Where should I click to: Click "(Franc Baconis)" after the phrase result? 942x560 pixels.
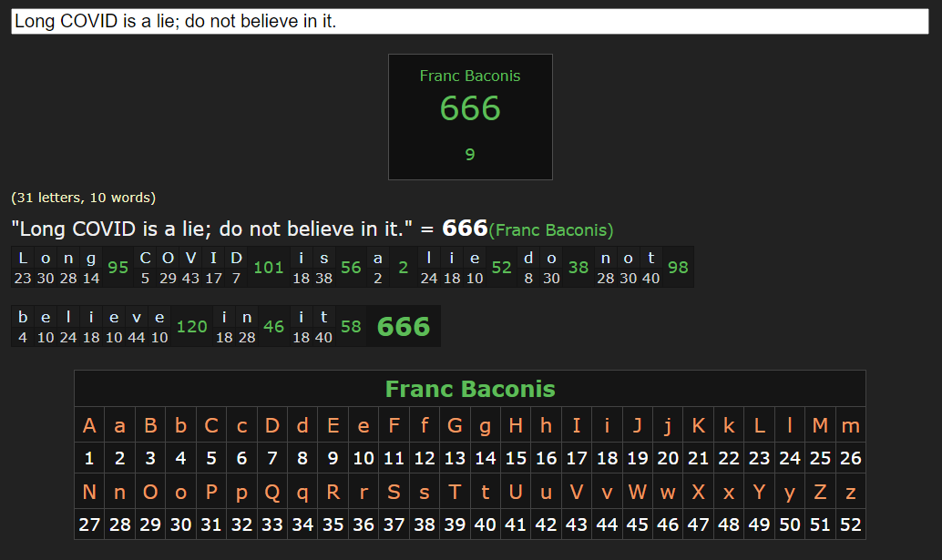(551, 230)
